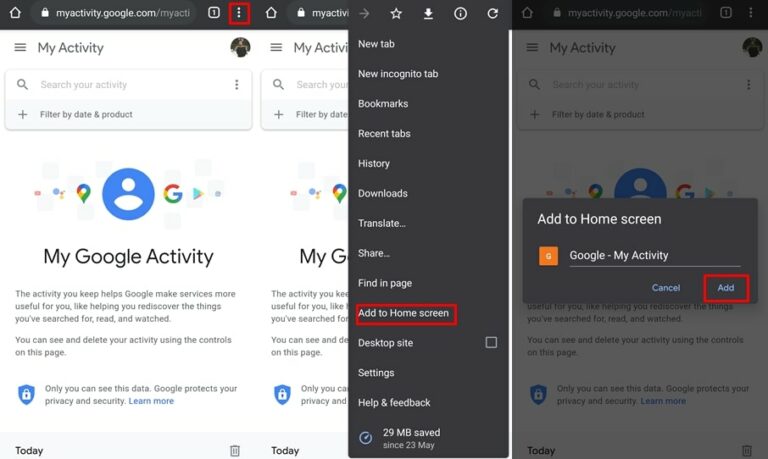Click Today label in middle screenshot
The width and height of the screenshot is (768, 459).
pyautogui.click(x=285, y=451)
